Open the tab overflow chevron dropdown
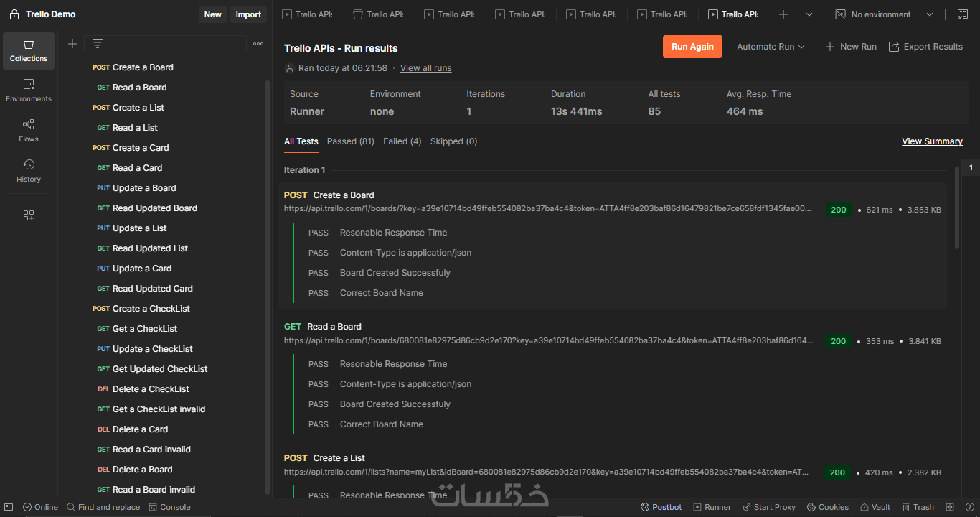 [809, 14]
